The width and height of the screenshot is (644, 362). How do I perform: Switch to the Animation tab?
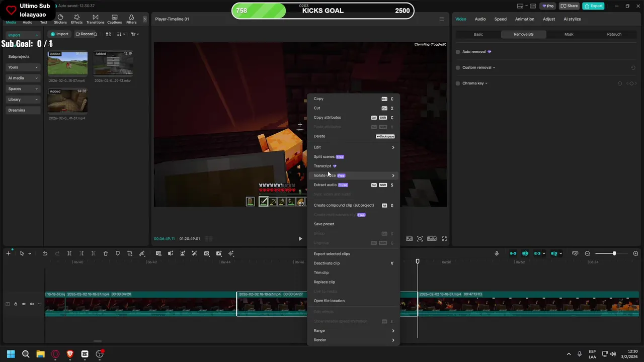[x=525, y=19]
